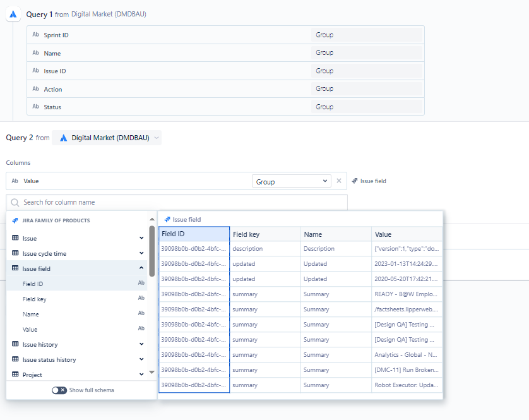Click the Field ID column header in preview
The height and width of the screenshot is (420, 529).
click(x=194, y=234)
